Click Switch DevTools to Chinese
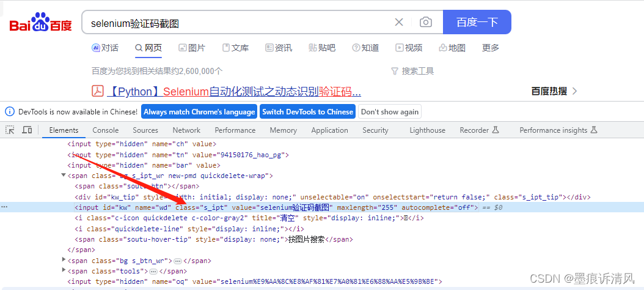The height and width of the screenshot is (290, 644). (307, 111)
